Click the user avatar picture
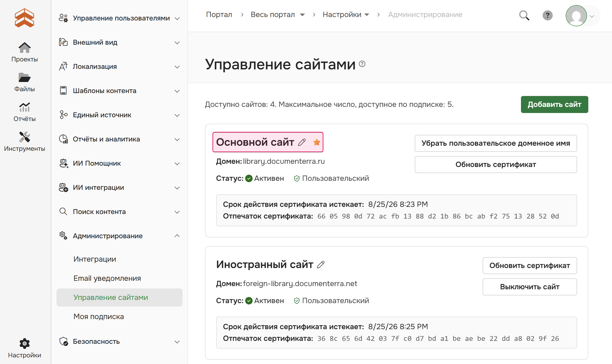This screenshot has height=364, width=612. [x=576, y=16]
